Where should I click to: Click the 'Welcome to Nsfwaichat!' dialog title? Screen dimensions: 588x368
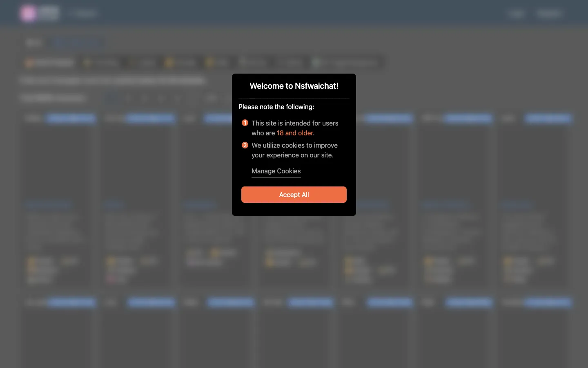[294, 86]
